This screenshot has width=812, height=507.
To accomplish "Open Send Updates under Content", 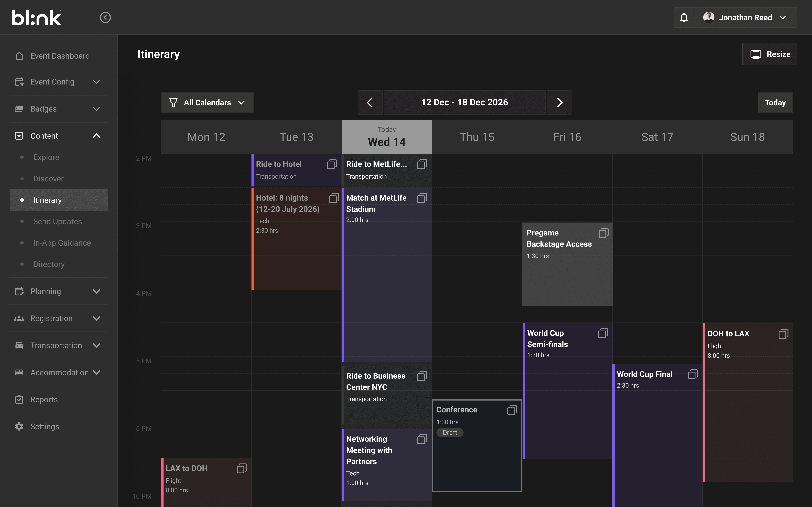I will [x=57, y=222].
